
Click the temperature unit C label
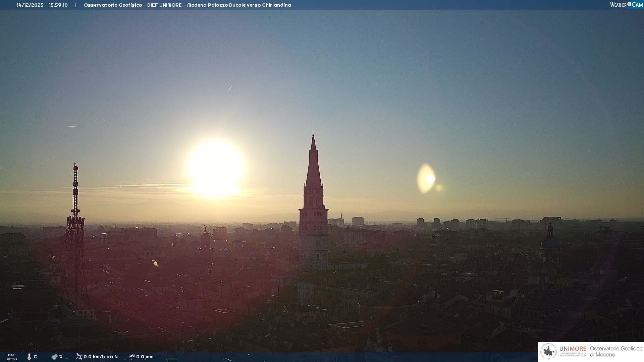[x=35, y=357]
